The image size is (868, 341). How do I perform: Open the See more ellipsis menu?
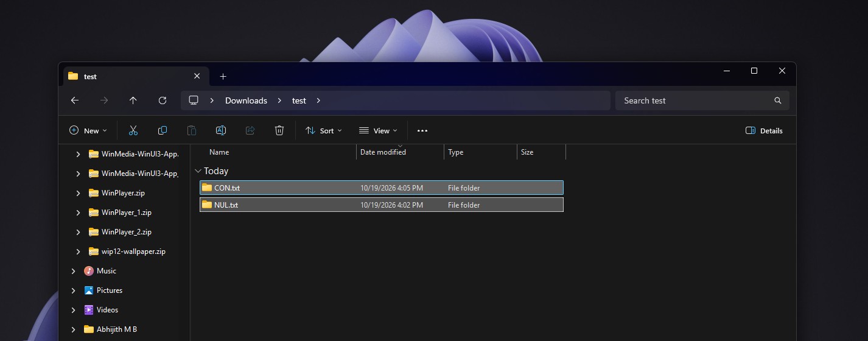[422, 130]
